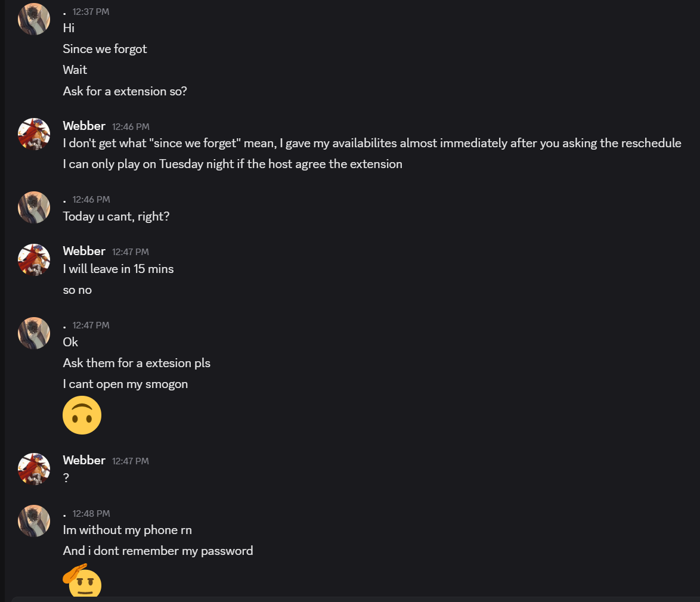Click the 12:37 PM timestamp

(x=91, y=11)
